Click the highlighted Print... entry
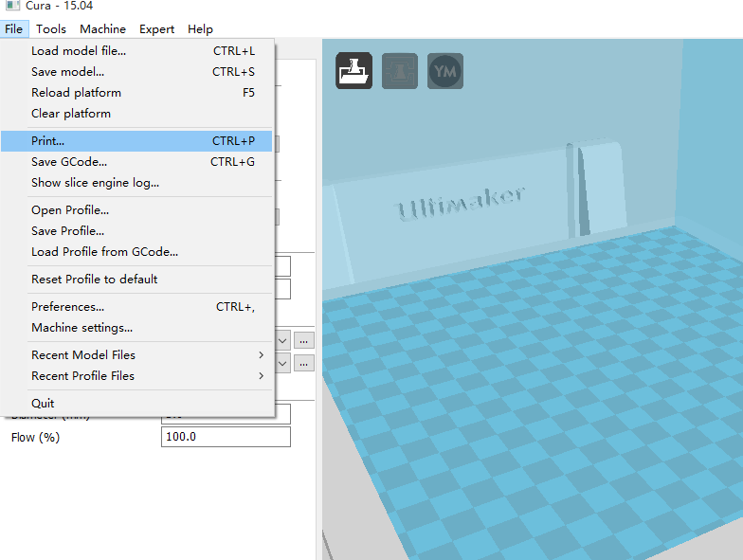 coord(136,140)
